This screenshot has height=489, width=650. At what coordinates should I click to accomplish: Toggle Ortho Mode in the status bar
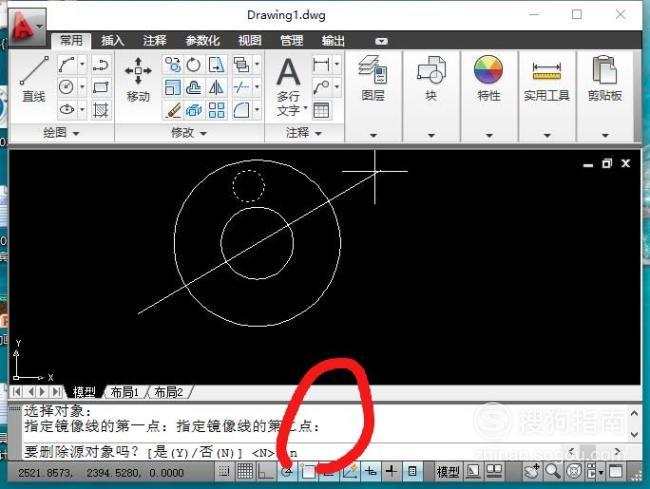pos(265,471)
